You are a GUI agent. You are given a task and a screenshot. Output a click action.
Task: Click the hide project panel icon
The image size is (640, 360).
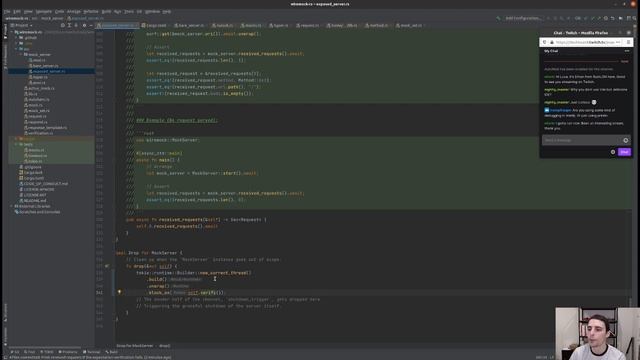[x=91, y=25]
